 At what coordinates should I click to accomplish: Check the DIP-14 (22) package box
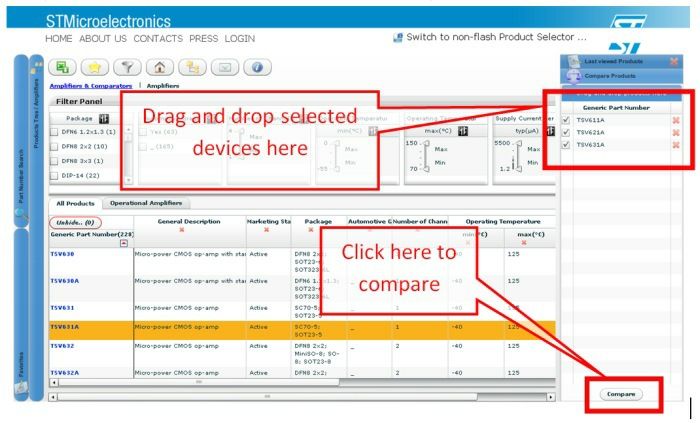coord(54,176)
